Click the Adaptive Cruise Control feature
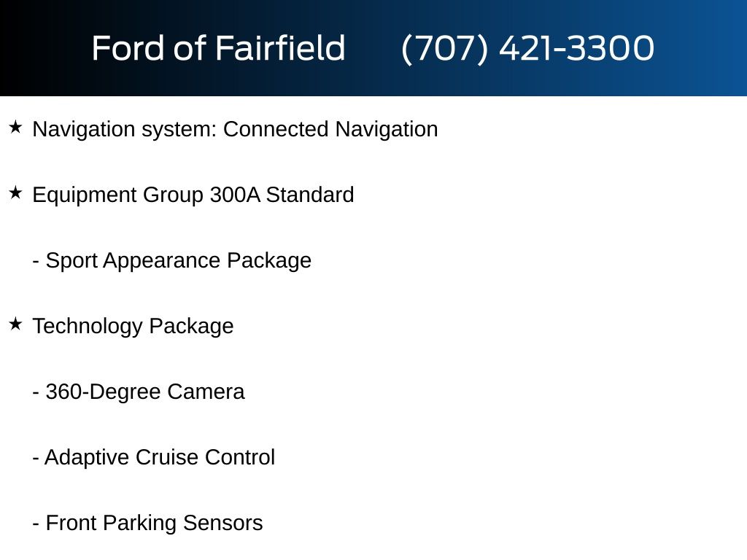Viewport: 747px width, 560px height. tap(160, 458)
